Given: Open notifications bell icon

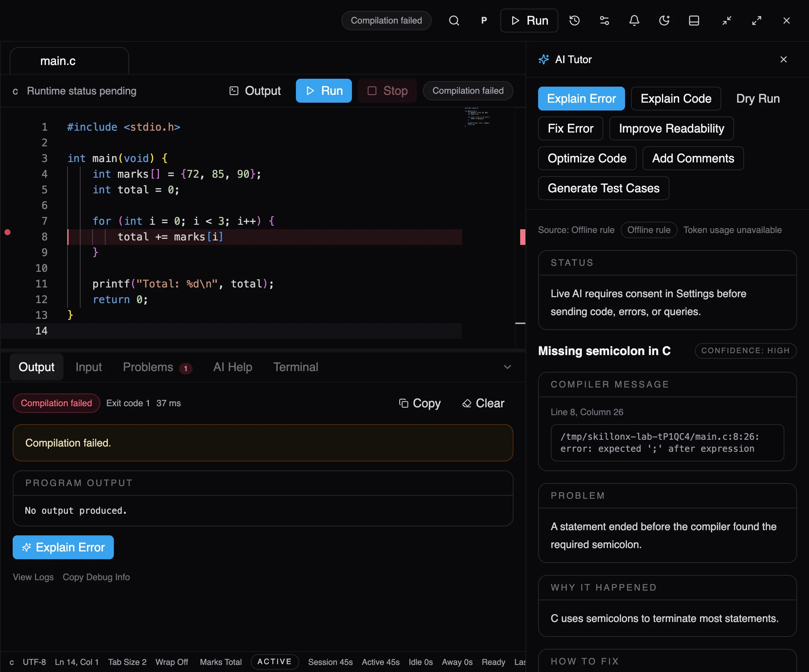Looking at the screenshot, I should coord(634,21).
